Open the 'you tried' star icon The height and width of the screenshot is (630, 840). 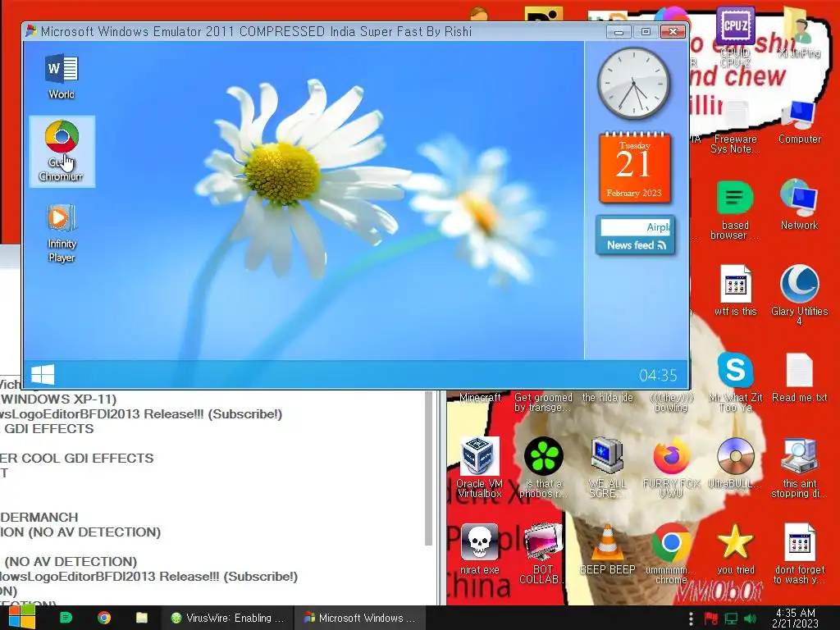click(735, 549)
